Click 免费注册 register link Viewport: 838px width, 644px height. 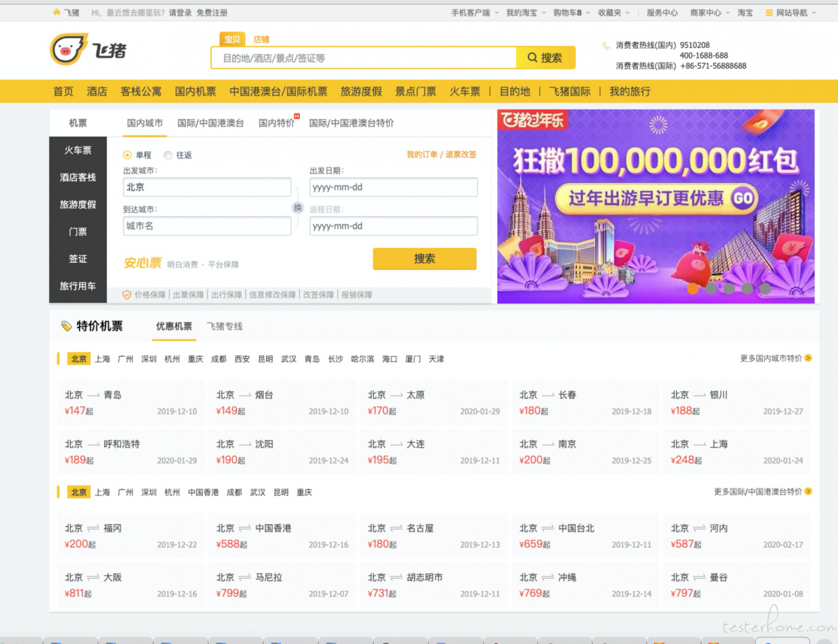[212, 13]
